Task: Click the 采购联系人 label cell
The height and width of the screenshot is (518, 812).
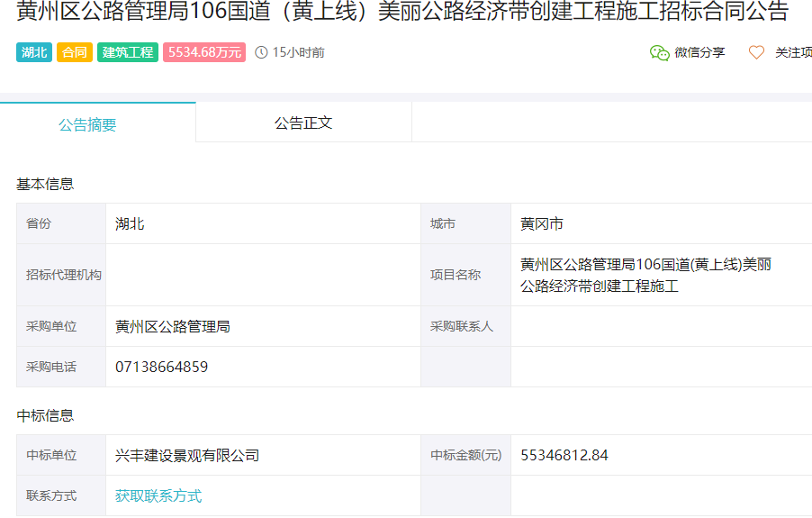Action: click(465, 326)
